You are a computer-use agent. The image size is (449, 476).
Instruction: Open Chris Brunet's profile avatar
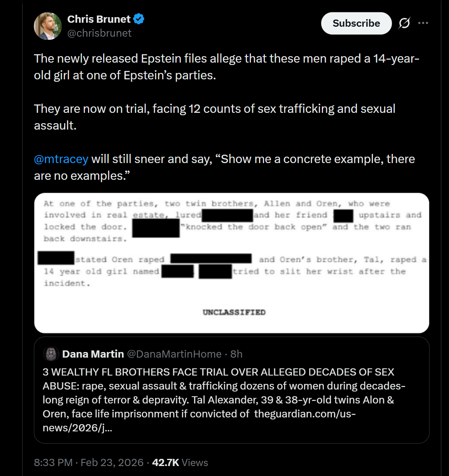[48, 26]
